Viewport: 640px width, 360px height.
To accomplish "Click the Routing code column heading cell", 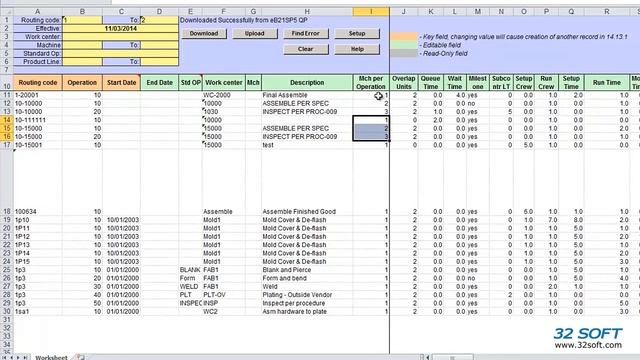I will pyautogui.click(x=38, y=82).
